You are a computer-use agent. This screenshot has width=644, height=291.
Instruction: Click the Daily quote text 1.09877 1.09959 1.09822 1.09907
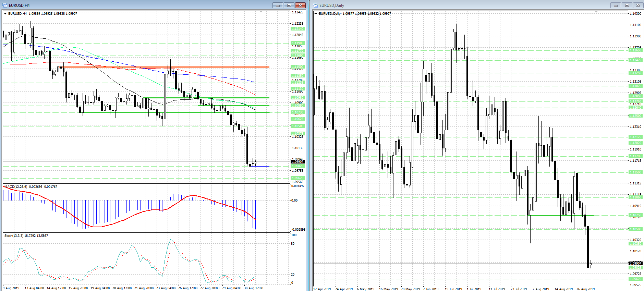point(367,14)
